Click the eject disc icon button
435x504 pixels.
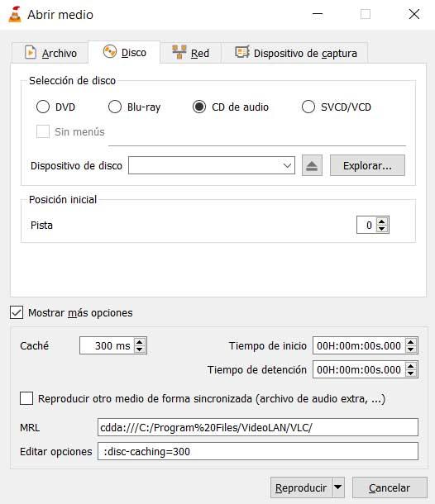(312, 165)
